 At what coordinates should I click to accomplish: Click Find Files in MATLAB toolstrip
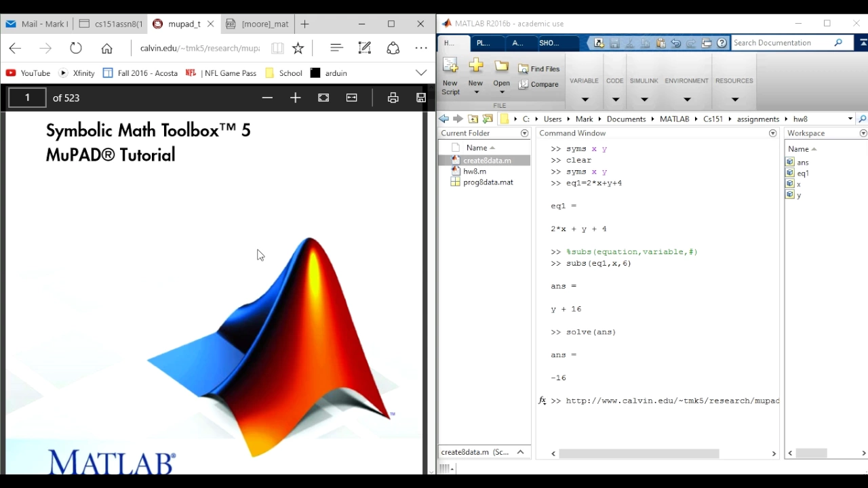tap(539, 68)
